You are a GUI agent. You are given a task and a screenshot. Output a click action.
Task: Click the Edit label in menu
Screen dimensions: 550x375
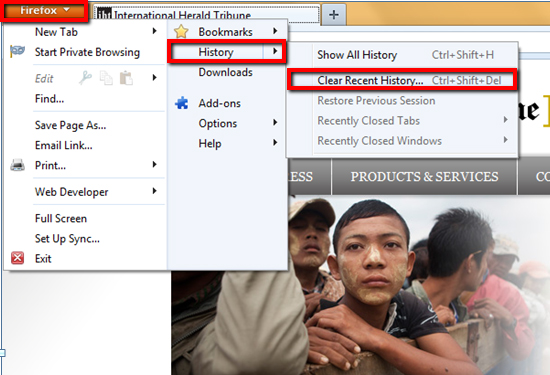coord(44,78)
